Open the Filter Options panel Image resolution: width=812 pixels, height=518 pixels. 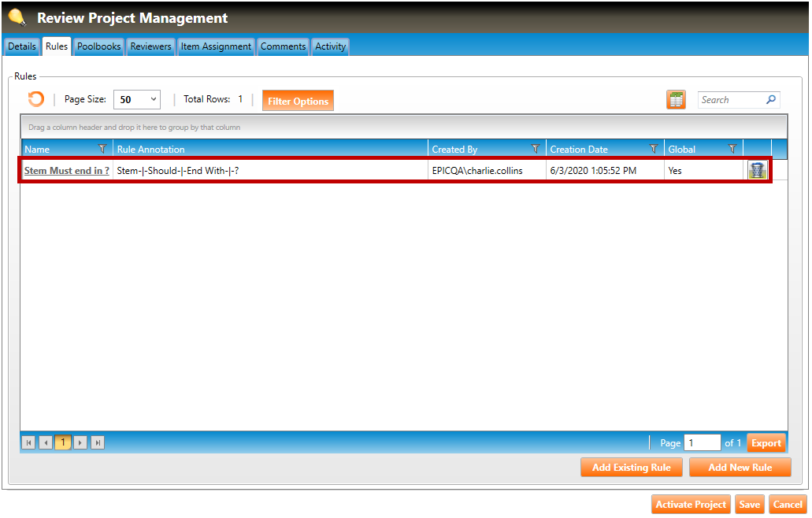click(x=298, y=101)
